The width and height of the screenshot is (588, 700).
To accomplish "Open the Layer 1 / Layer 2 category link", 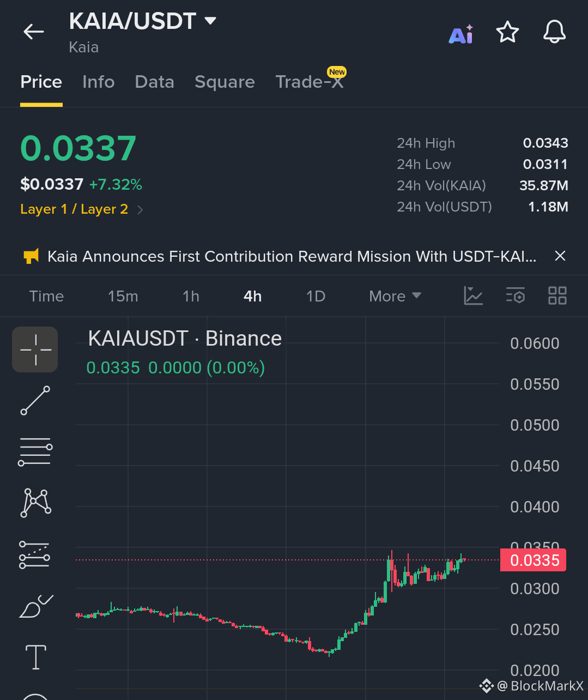I will click(x=74, y=209).
